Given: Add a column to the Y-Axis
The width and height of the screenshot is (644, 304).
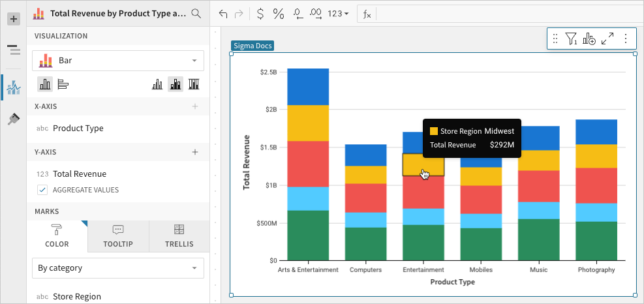Looking at the screenshot, I should pos(194,152).
